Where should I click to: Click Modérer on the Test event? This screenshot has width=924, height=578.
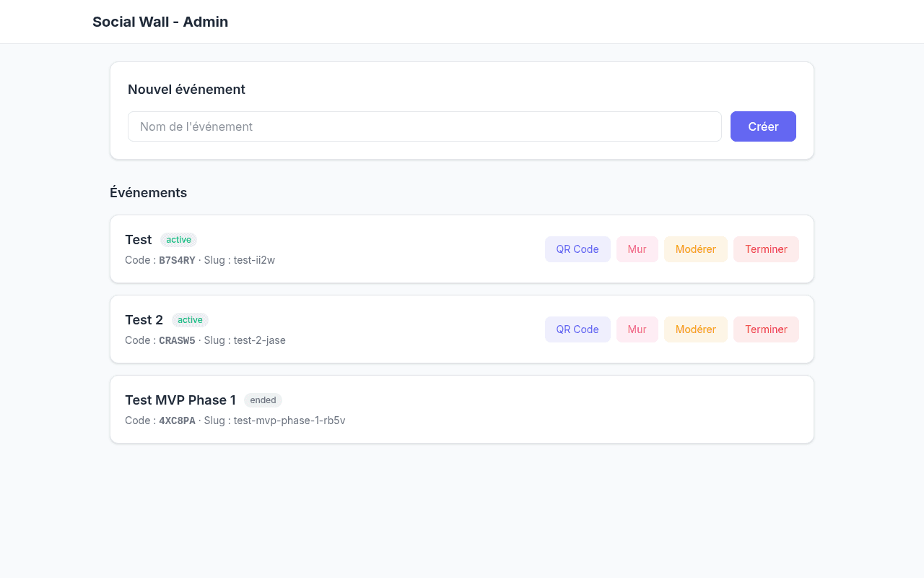[695, 249]
